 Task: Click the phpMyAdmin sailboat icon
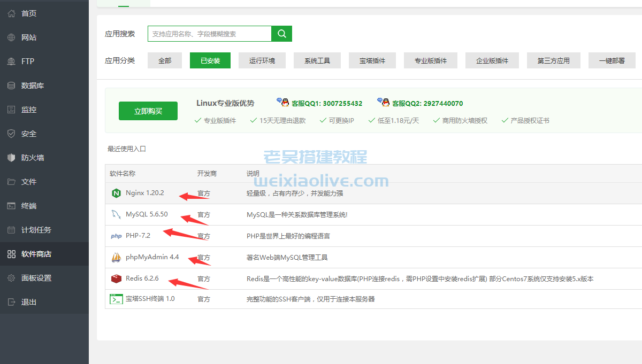[x=116, y=257]
